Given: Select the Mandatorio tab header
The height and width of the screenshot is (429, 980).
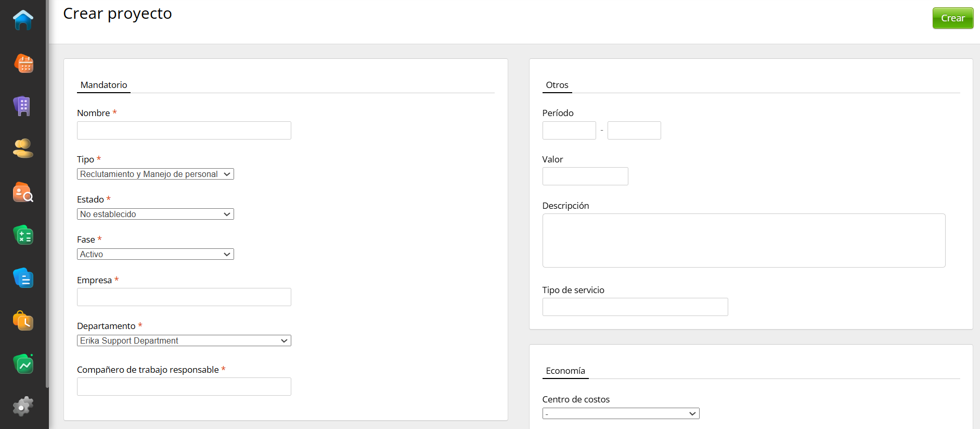Looking at the screenshot, I should 104,85.
